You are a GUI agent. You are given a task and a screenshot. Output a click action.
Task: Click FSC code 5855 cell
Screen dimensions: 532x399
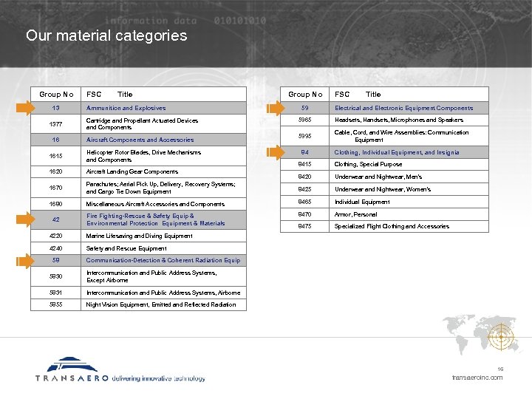click(55, 304)
